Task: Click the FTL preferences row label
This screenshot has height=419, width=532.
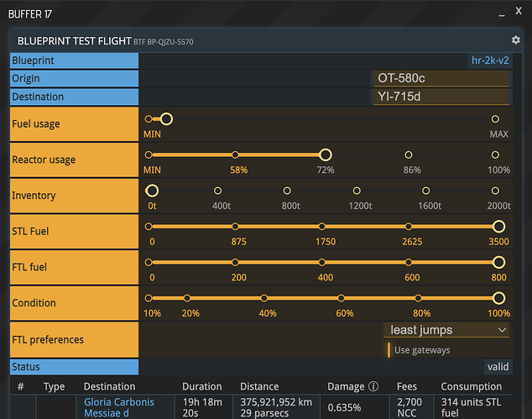Action: pyautogui.click(x=74, y=339)
